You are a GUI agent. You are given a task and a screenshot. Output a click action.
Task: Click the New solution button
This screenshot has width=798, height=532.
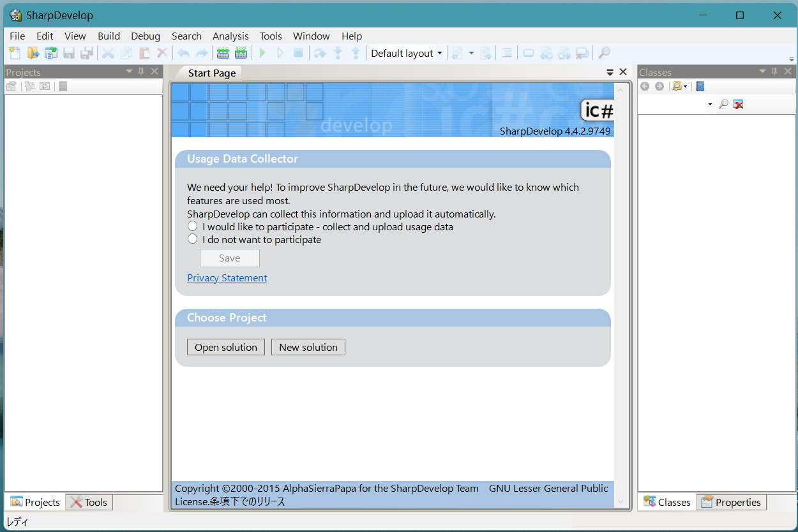click(308, 347)
